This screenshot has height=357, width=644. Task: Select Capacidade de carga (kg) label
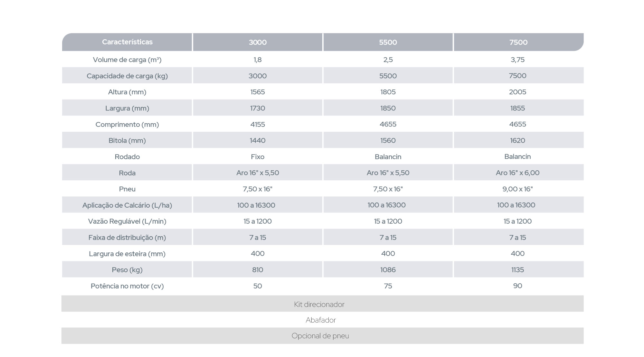click(127, 76)
